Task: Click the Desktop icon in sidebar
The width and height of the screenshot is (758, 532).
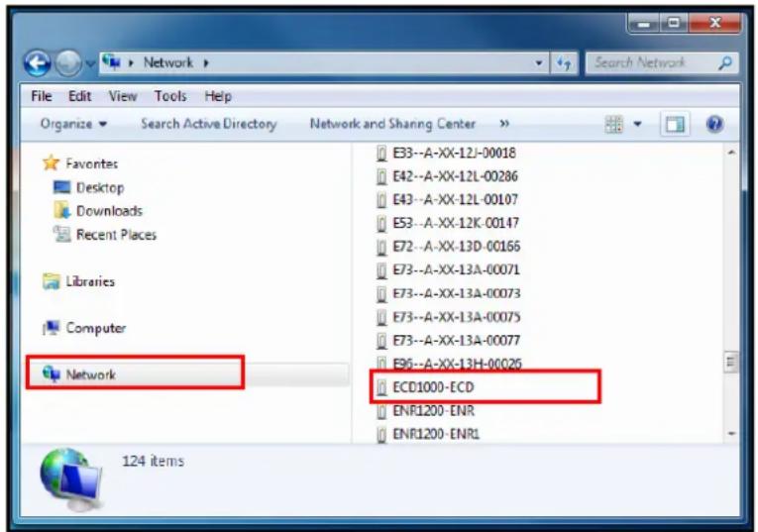Action: pos(61,187)
